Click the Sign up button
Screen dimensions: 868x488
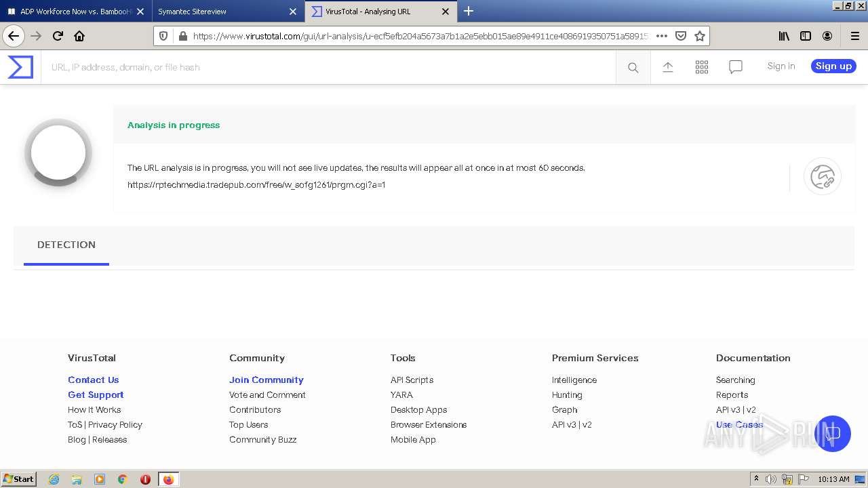point(833,66)
